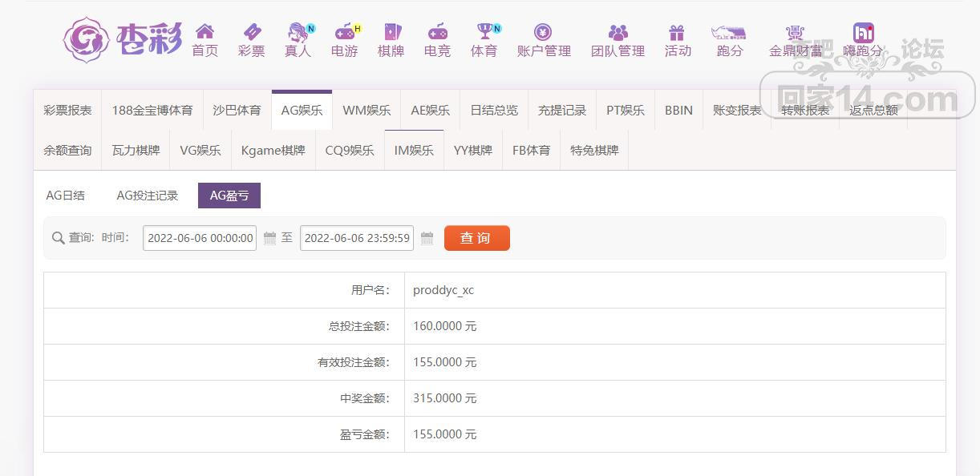Open 账户管理 account management icon
This screenshot has width=980, height=476.
[543, 32]
